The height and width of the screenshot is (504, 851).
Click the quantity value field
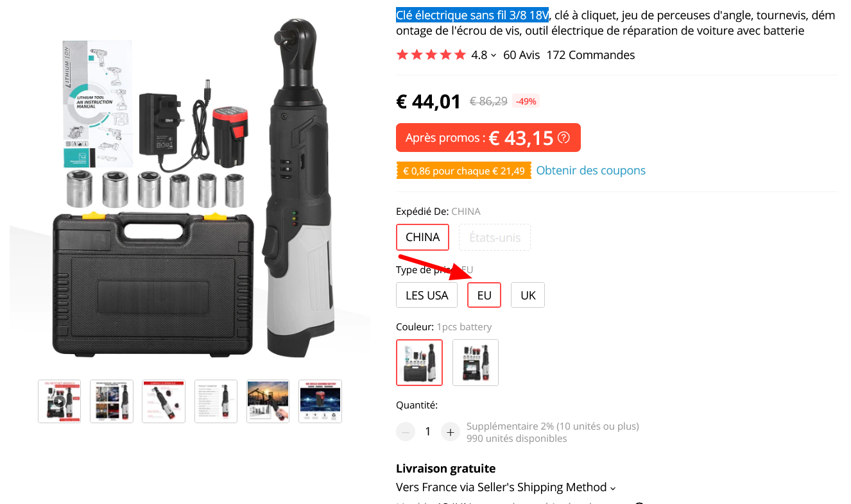point(428,432)
